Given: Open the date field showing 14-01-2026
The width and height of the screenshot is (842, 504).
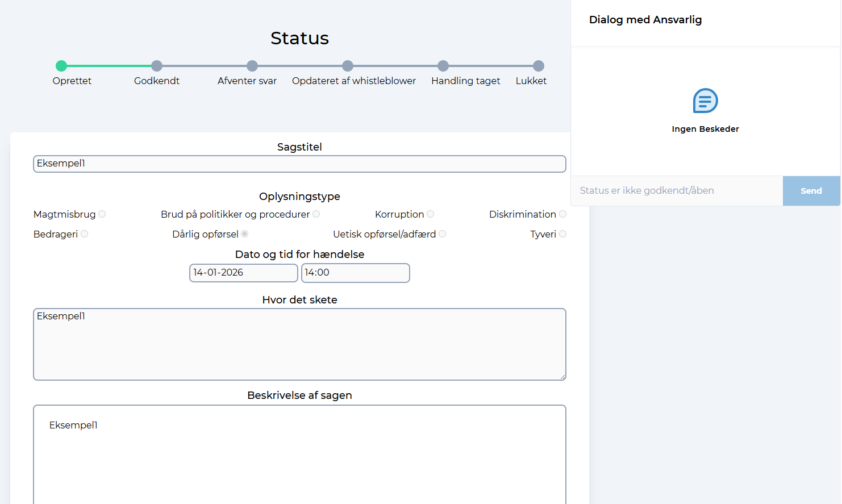Looking at the screenshot, I should (243, 273).
